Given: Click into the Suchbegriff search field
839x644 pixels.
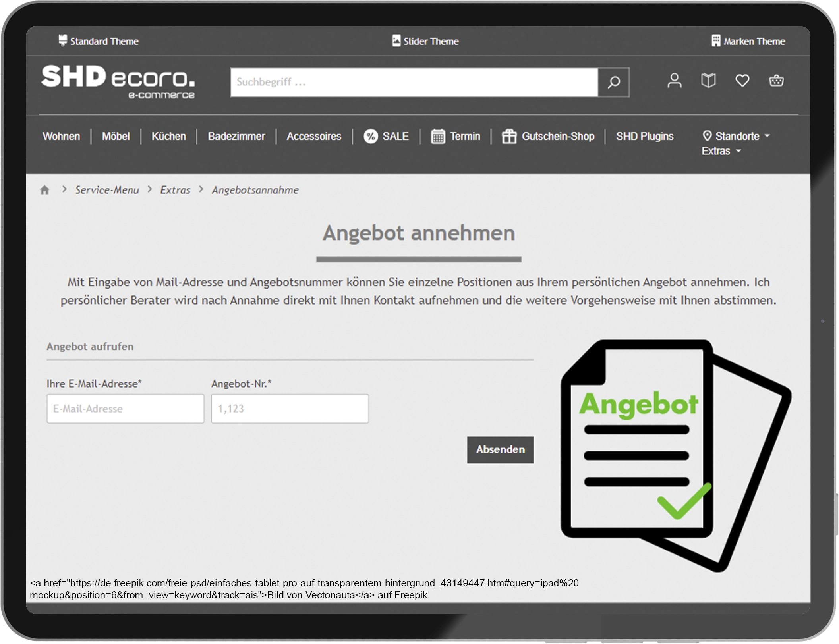Looking at the screenshot, I should [414, 83].
